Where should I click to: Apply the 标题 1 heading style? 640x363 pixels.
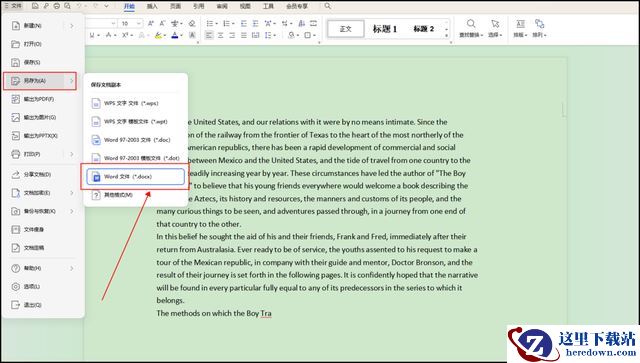point(384,29)
